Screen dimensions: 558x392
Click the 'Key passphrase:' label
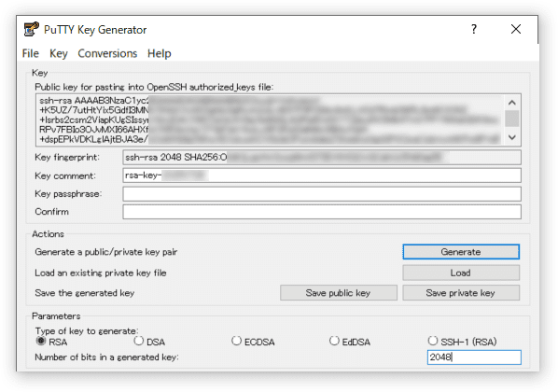point(68,194)
